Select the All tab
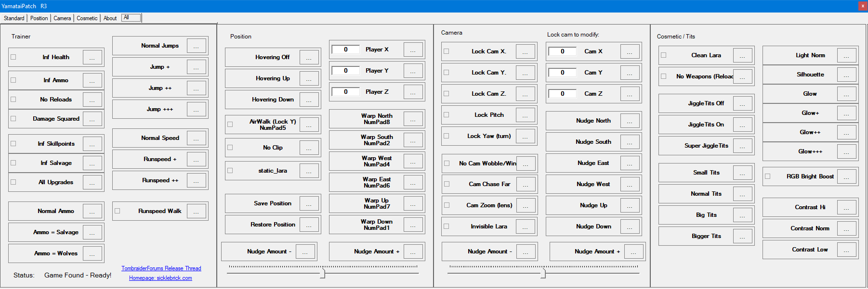This screenshot has width=868, height=289. pyautogui.click(x=131, y=18)
